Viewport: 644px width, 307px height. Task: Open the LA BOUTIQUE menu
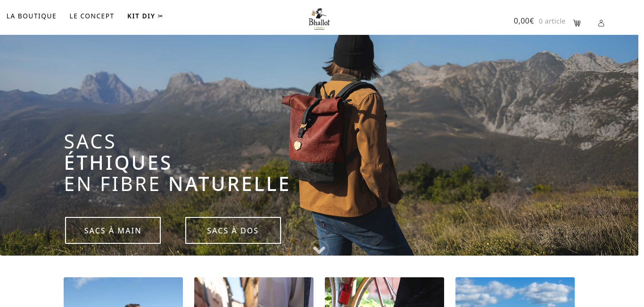point(32,16)
